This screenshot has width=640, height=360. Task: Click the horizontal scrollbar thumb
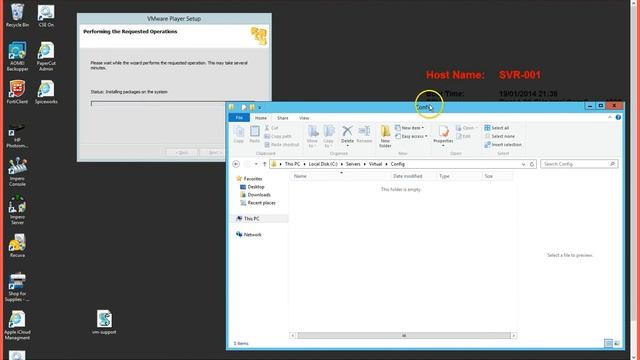pyautogui.click(x=404, y=336)
